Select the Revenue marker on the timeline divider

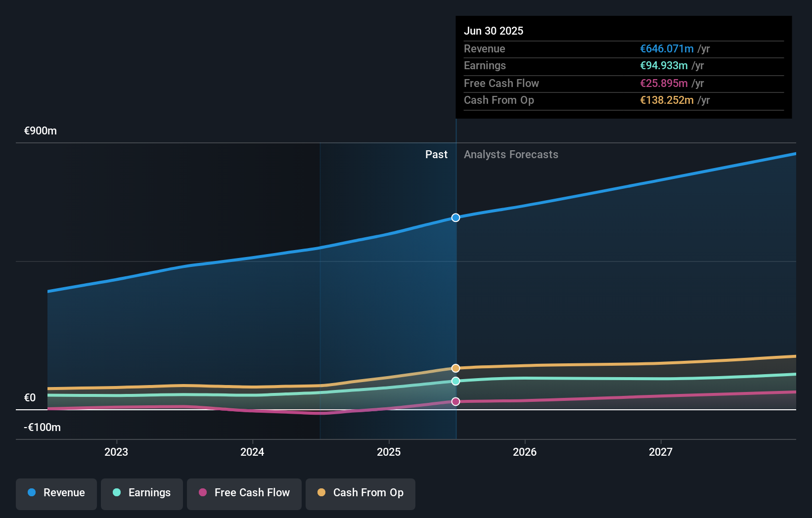click(455, 217)
